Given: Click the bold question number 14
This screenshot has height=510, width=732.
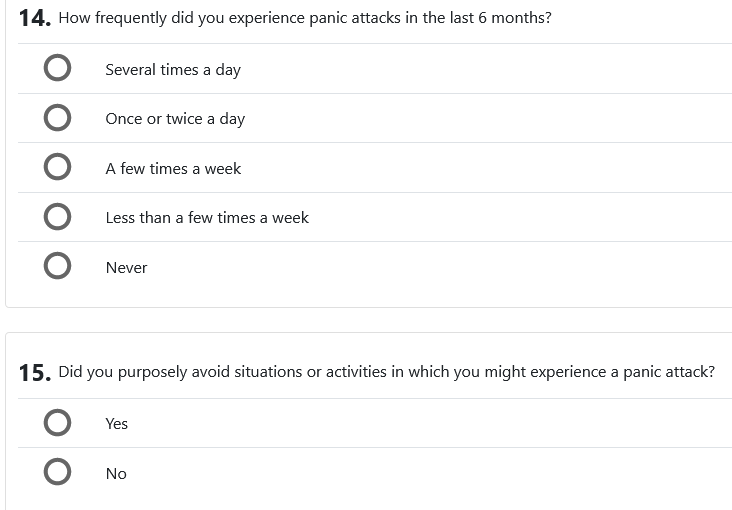Looking at the screenshot, I should point(35,19).
